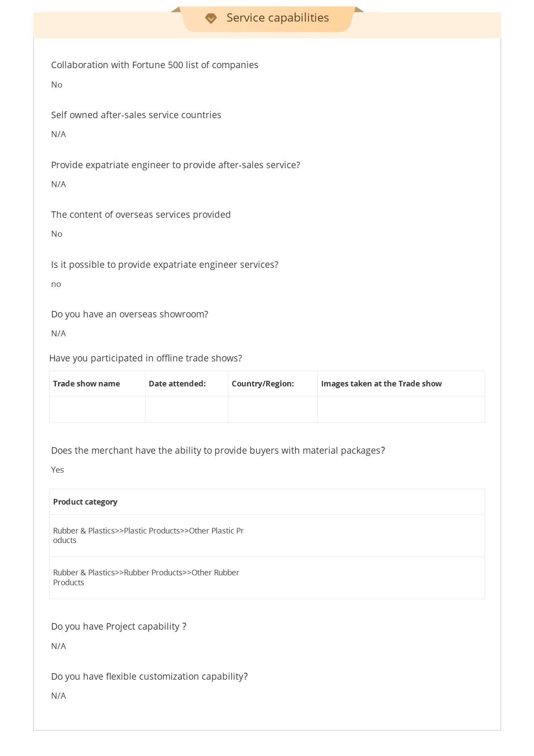This screenshot has width=534, height=756.
Task: Click the Service capabilities header title
Action: coord(278,18)
